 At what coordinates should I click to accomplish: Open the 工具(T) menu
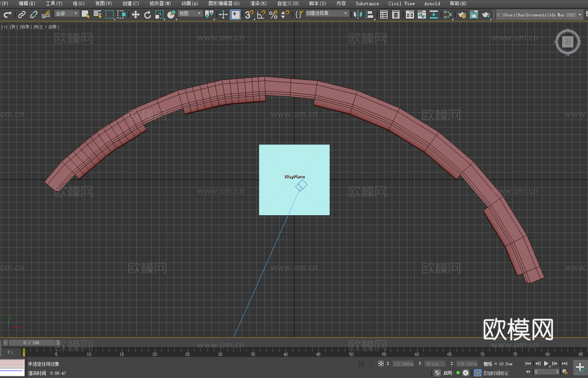tap(54, 3)
